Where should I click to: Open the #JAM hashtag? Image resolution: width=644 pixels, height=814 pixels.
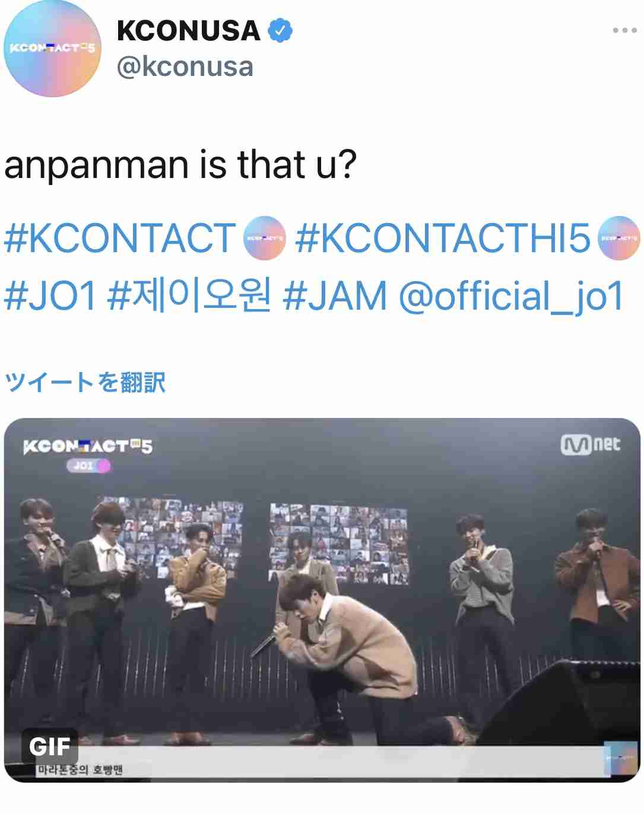point(335,295)
